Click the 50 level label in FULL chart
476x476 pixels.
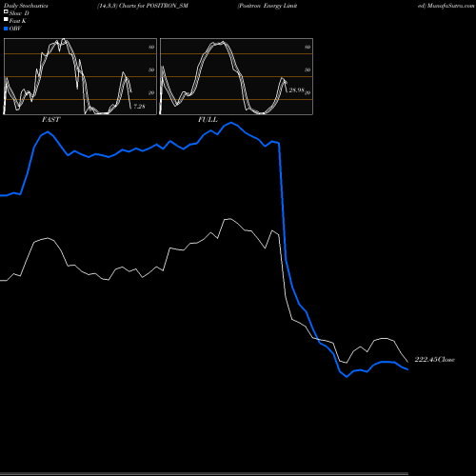click(x=307, y=69)
